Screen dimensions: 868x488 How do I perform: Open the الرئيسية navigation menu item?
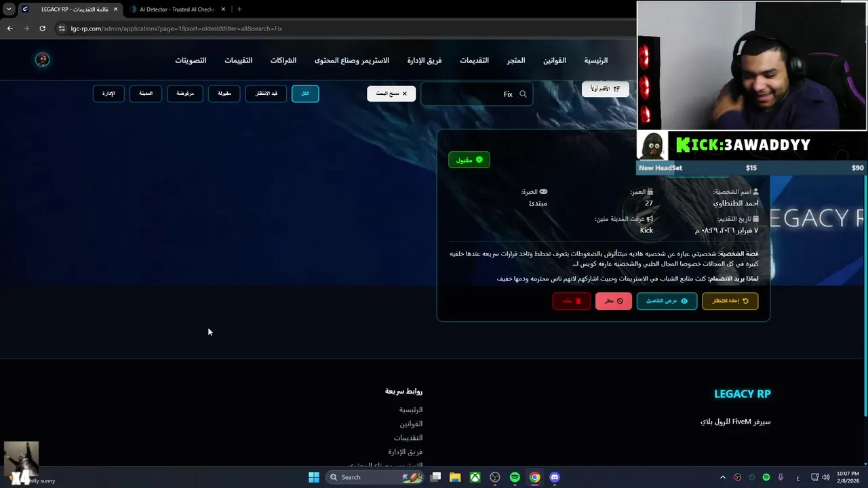coord(596,60)
